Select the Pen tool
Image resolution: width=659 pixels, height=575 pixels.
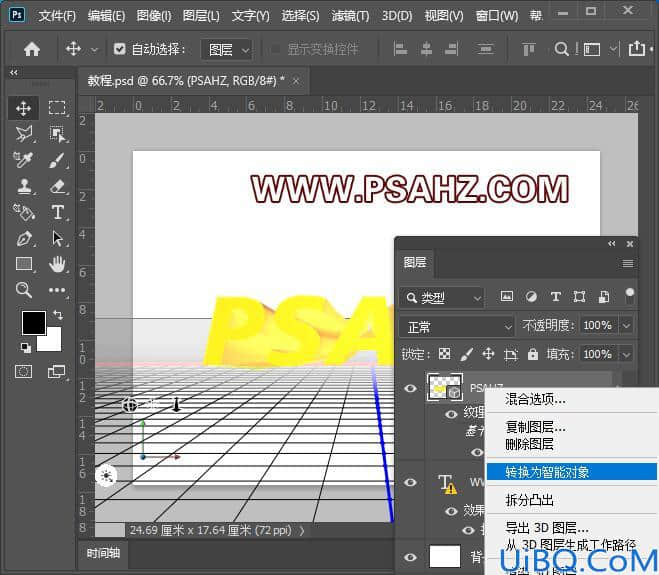point(23,238)
